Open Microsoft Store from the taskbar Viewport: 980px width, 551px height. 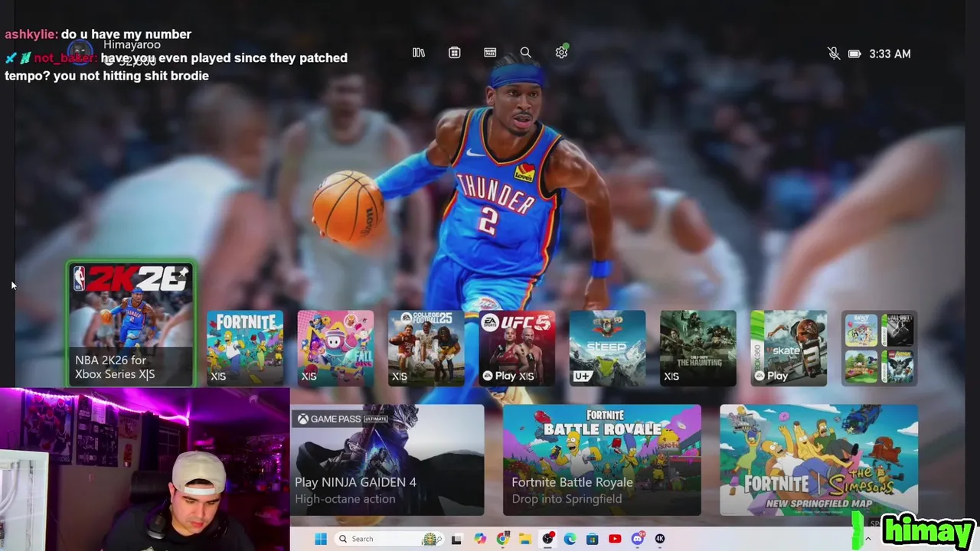(592, 539)
